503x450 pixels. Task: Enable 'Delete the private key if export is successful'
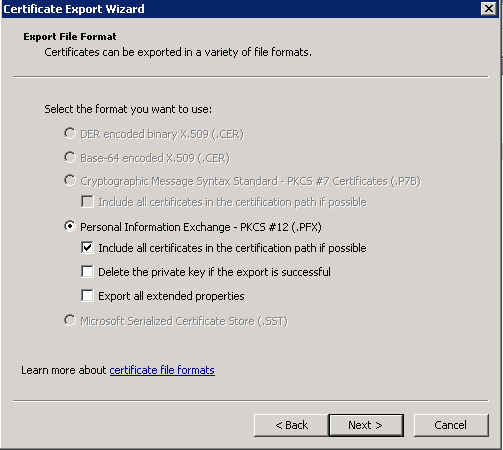pos(87,272)
